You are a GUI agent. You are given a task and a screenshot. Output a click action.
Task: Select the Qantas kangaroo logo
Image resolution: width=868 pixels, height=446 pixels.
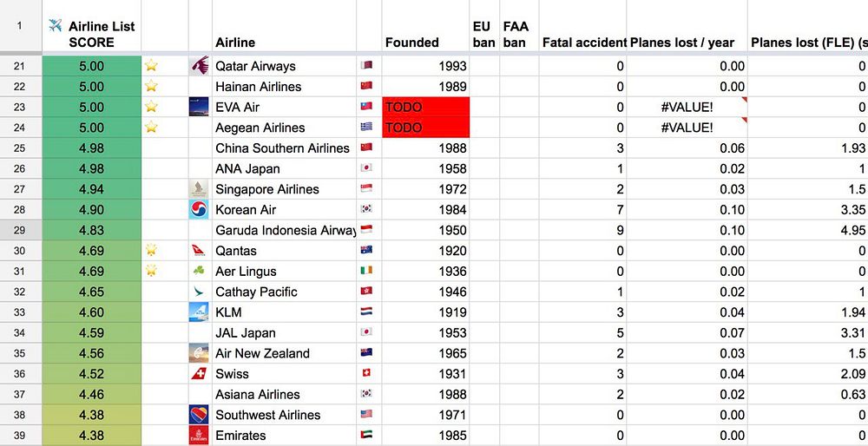[x=200, y=251]
